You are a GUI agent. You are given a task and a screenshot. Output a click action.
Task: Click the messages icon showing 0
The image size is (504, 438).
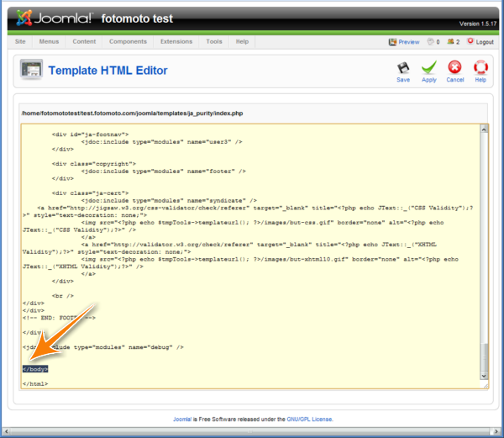coord(430,41)
